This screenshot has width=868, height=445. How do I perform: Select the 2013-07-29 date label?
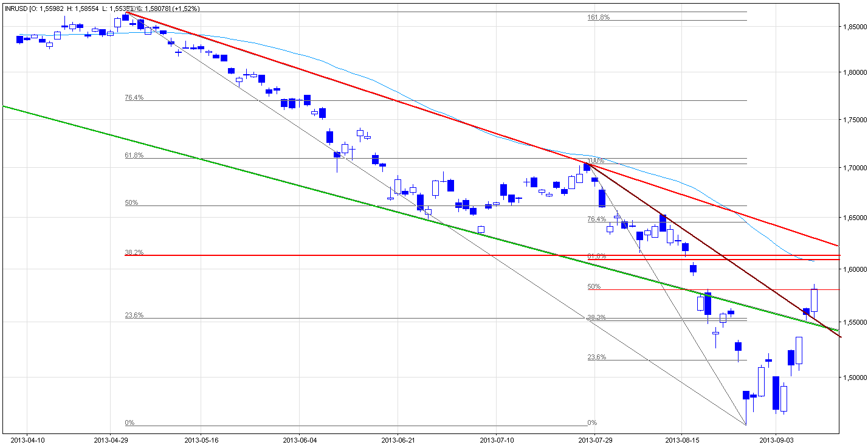click(x=595, y=439)
